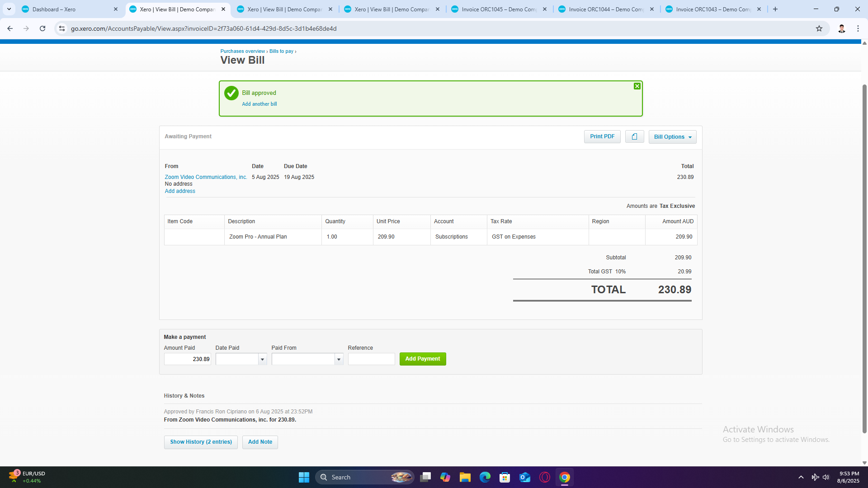This screenshot has height=488, width=868.
Task: Click the Subscriptions account cell
Action: pos(452,237)
